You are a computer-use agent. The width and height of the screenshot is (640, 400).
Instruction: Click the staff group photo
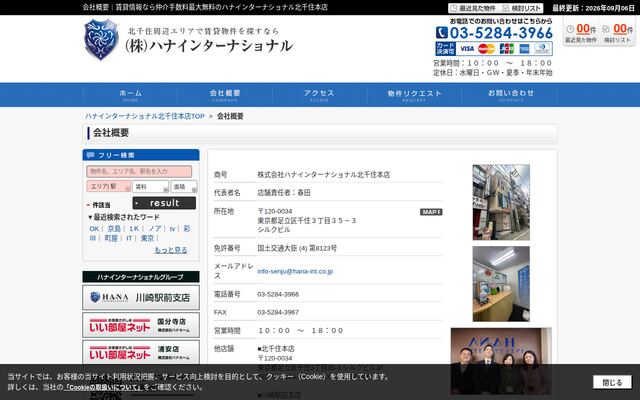point(501,361)
